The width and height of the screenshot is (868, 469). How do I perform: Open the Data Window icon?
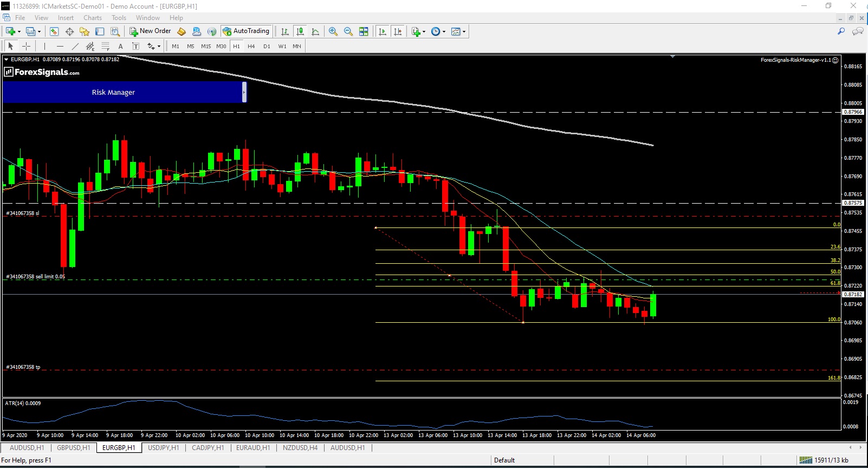pyautogui.click(x=69, y=31)
